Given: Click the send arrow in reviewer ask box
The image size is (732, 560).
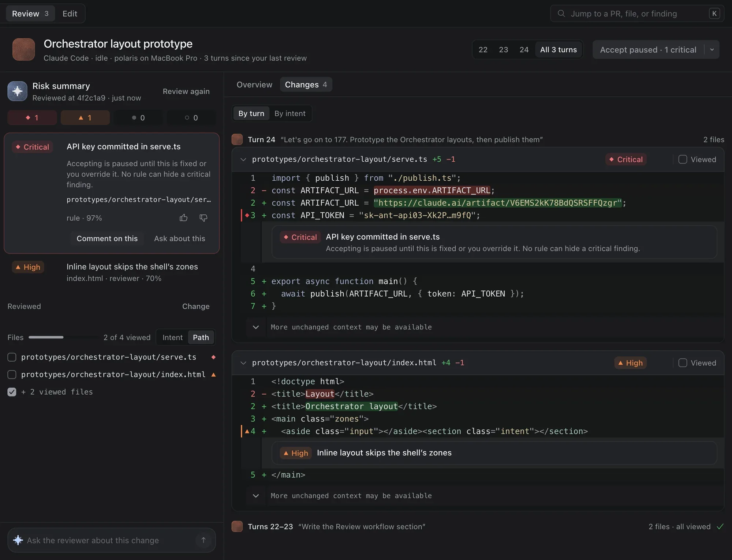Looking at the screenshot, I should click(203, 540).
